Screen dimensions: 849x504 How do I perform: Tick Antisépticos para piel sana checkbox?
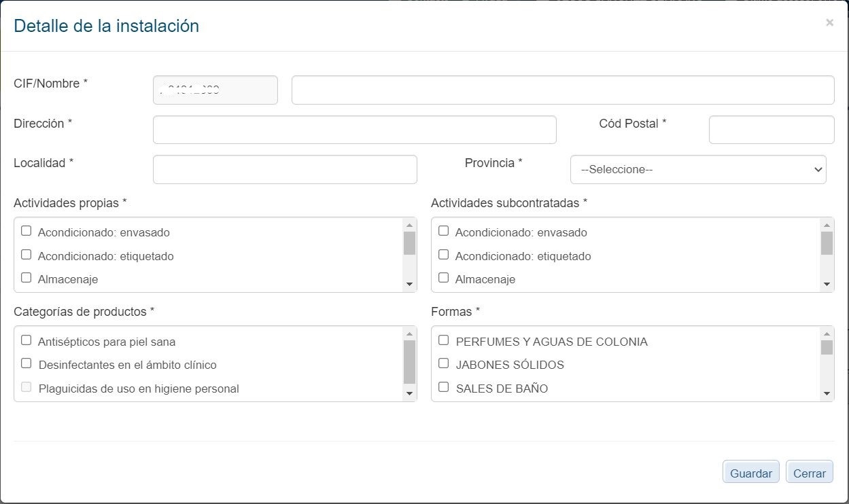point(26,340)
